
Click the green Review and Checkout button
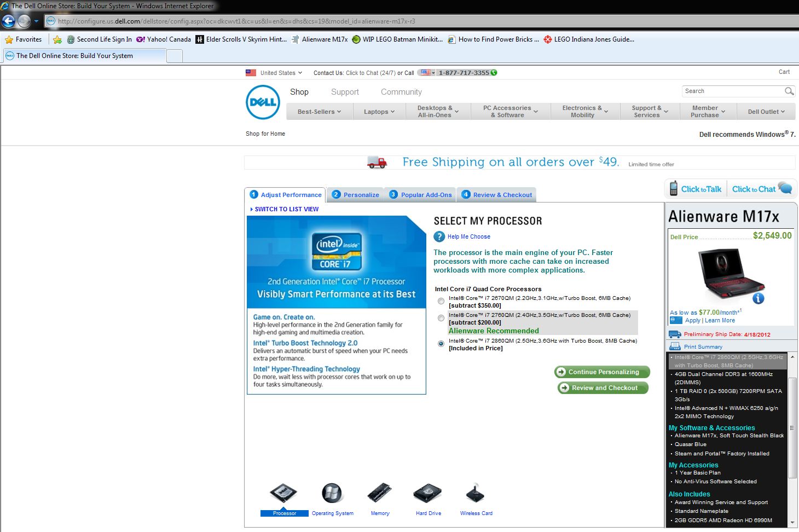point(603,388)
